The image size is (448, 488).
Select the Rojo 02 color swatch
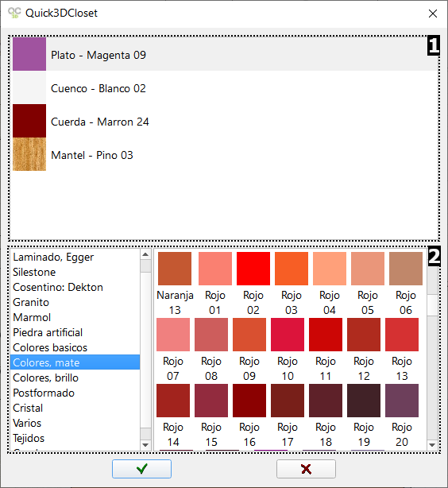(253, 269)
